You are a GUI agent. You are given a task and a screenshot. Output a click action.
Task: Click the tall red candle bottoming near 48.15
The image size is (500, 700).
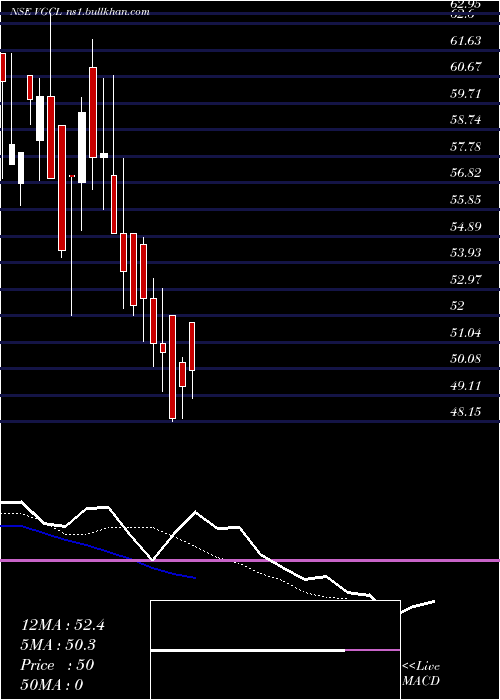coord(172,367)
